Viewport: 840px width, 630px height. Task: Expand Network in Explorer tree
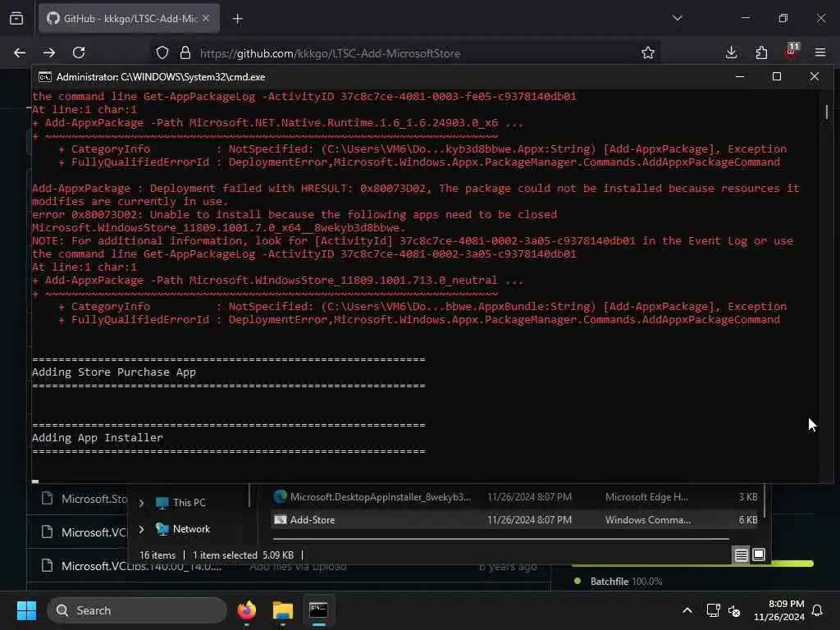141,529
